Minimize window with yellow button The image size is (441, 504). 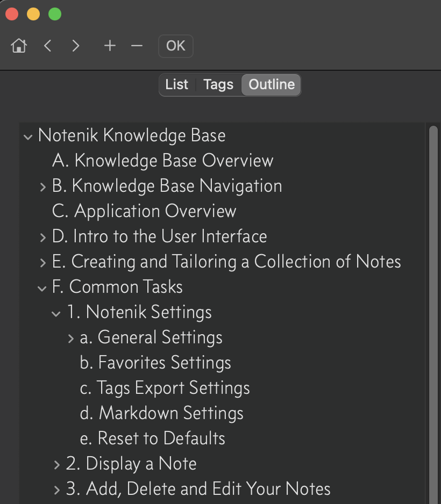[x=33, y=14]
